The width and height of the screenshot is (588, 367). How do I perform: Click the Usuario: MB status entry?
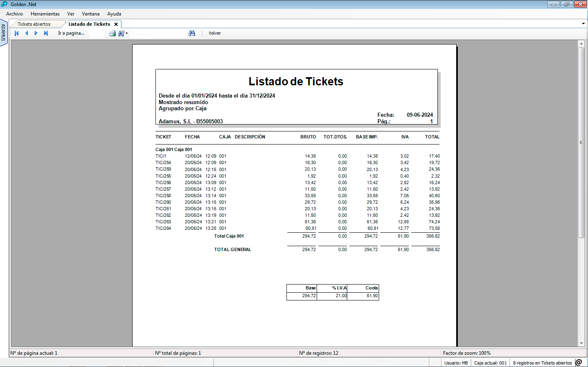(456, 363)
